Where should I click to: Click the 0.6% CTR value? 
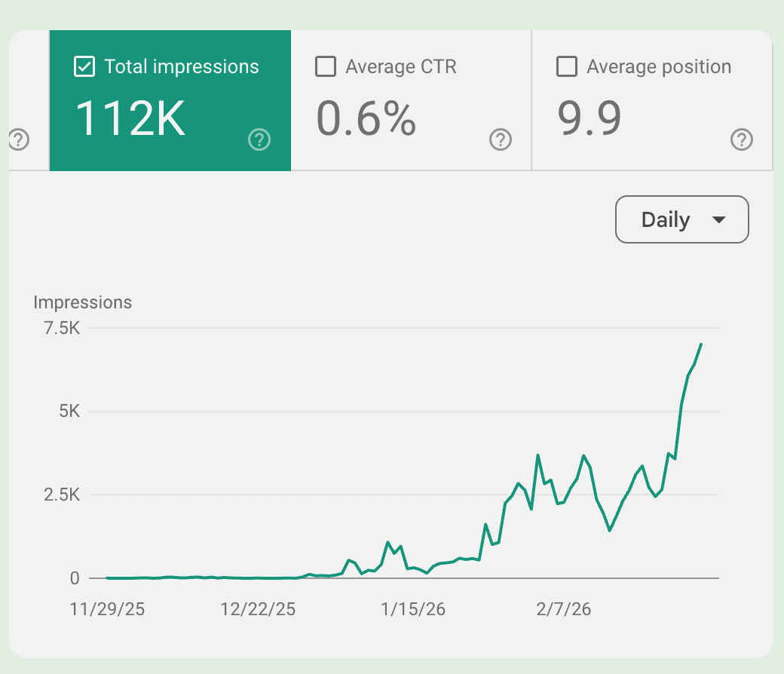pos(366,118)
